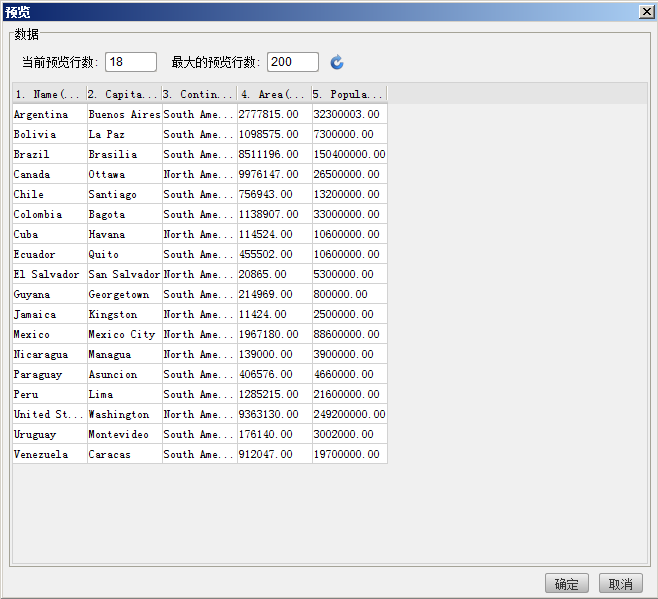658x599 pixels.
Task: Select the Uruguay name cell
Action: (50, 434)
